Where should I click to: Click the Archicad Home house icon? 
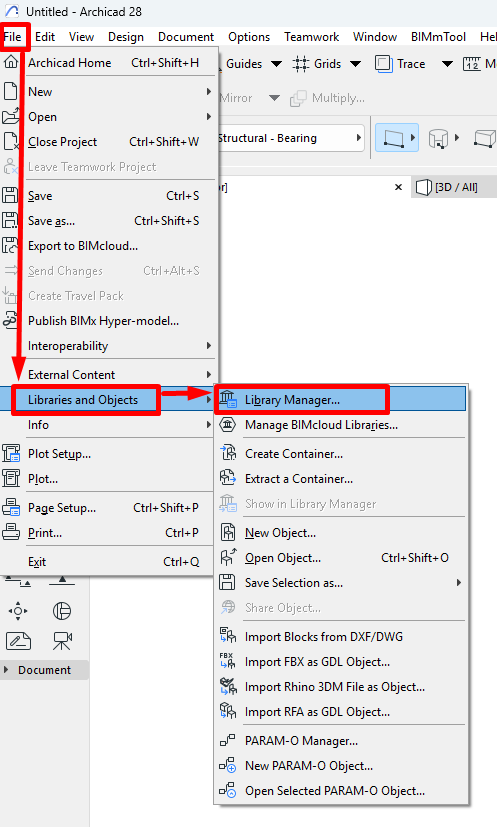coord(10,62)
